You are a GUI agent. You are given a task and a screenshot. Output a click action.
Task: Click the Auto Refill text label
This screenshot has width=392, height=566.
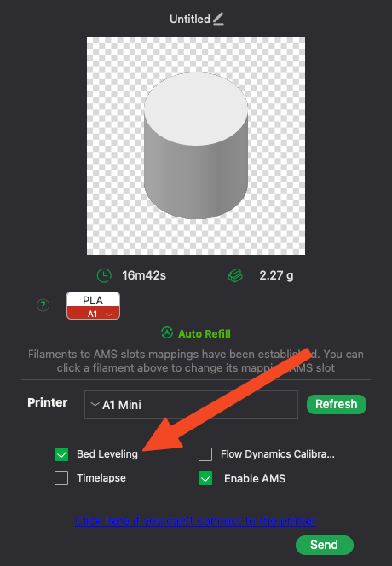pyautogui.click(x=205, y=333)
